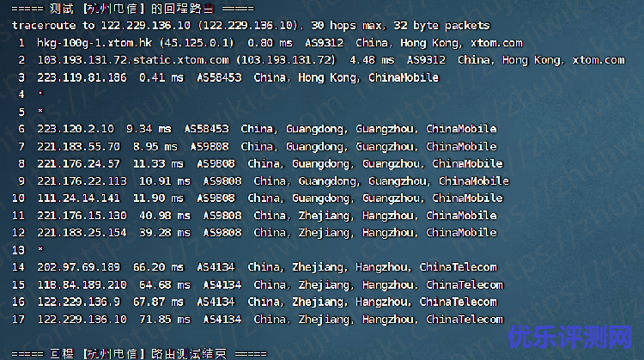Select latency 67.87 ms in hop 16

coord(158,302)
